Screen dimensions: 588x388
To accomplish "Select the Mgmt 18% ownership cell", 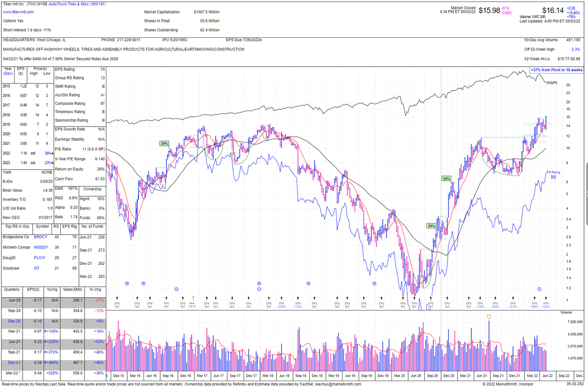I will (x=92, y=199).
